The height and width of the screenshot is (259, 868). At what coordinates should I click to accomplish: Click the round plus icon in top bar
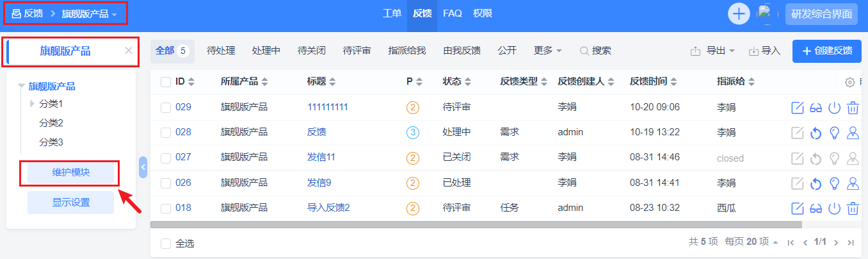pos(739,13)
